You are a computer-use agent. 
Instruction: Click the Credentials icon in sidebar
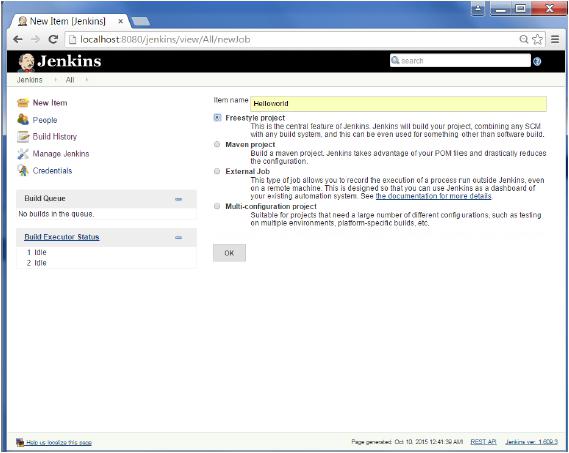pos(22,171)
